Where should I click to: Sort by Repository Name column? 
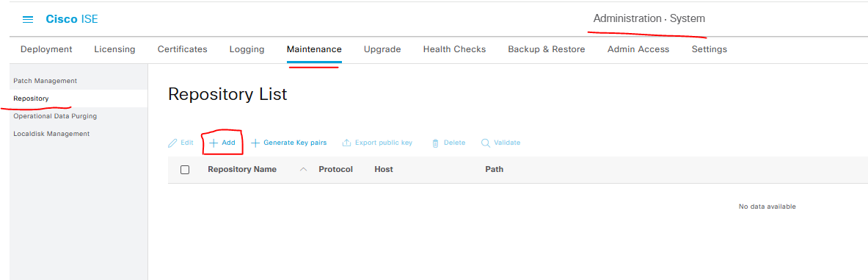coord(242,169)
